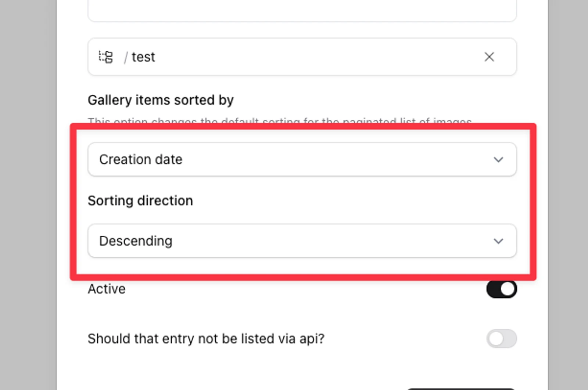Click "Should that entry not be listed via api?" label
588x390 pixels.
click(x=206, y=339)
